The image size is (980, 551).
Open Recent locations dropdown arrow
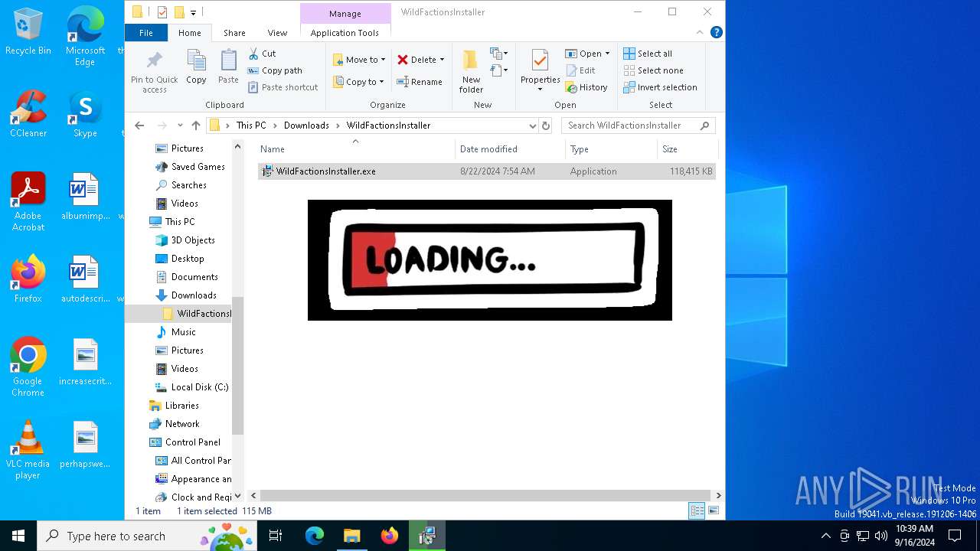(180, 126)
